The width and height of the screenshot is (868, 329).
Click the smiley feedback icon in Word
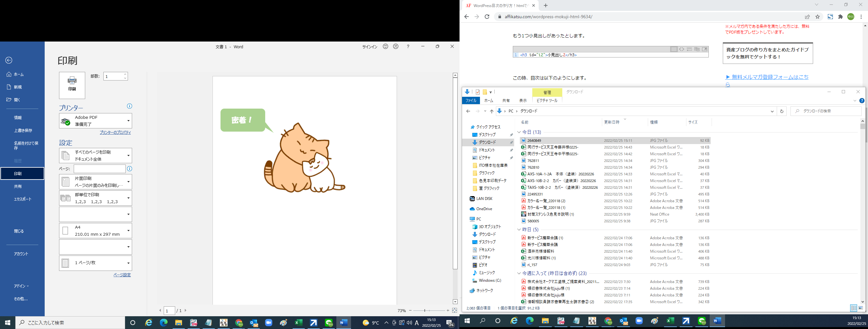(x=385, y=47)
